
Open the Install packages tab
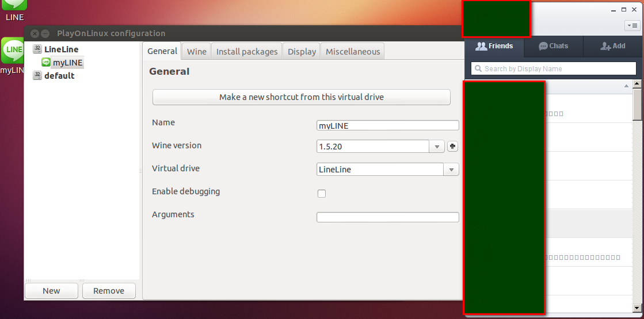[247, 52]
